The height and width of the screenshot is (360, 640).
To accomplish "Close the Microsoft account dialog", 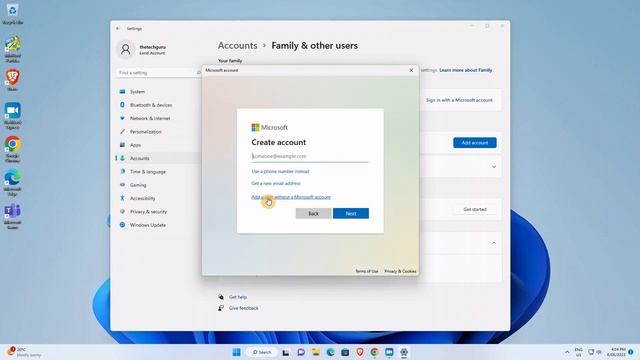I will click(x=411, y=70).
